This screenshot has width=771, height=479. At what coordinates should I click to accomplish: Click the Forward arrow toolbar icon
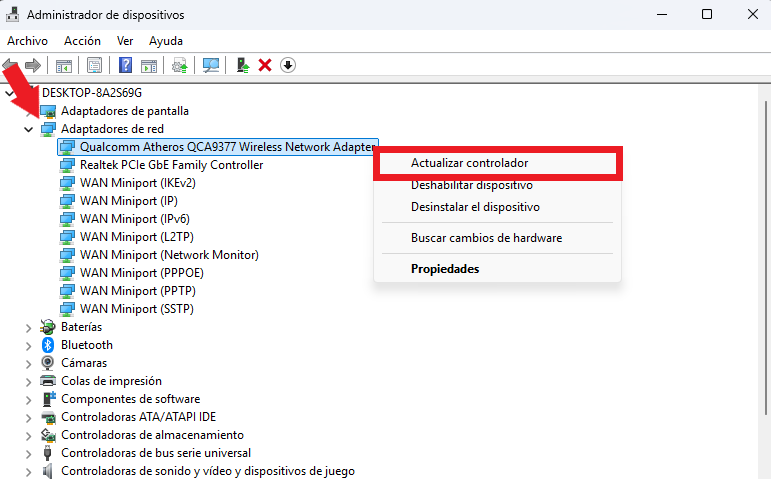33,65
